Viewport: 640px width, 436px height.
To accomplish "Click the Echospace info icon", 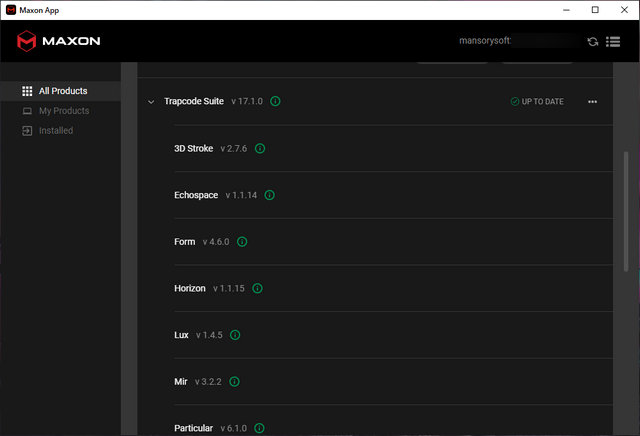I will (270, 195).
